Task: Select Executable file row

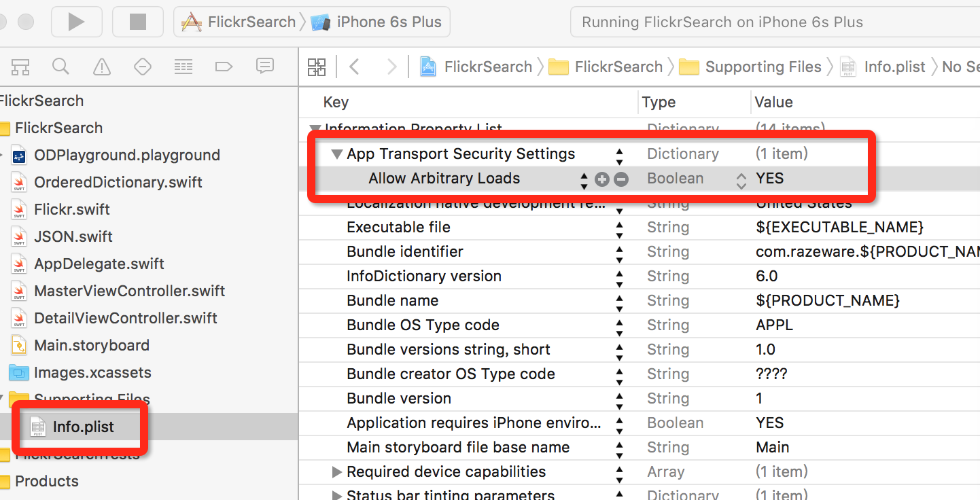Action: [639, 227]
